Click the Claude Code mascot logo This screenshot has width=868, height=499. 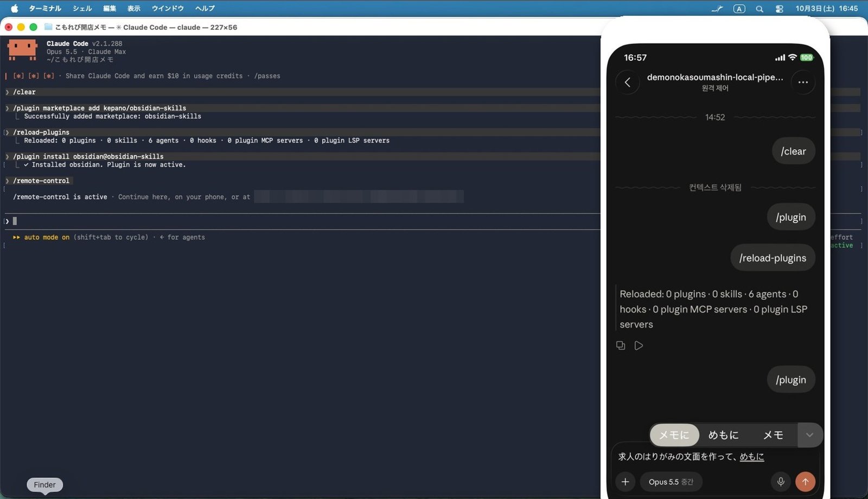coord(22,50)
